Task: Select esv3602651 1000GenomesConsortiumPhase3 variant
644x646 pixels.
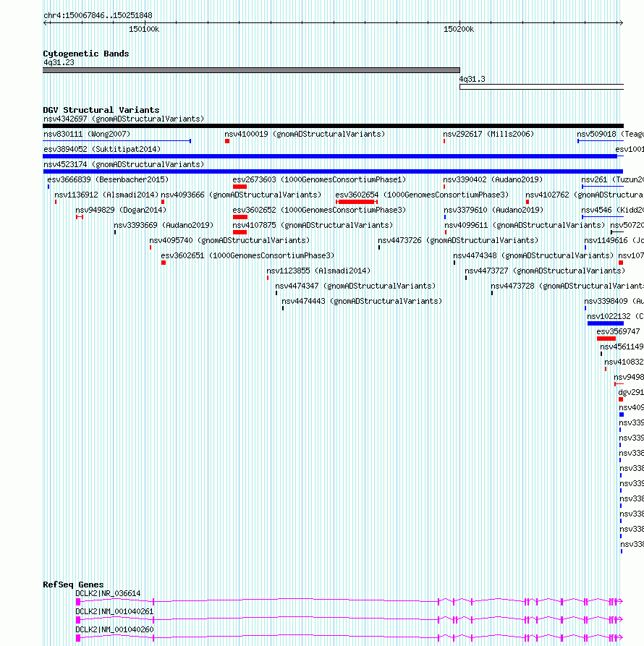Action: point(247,256)
